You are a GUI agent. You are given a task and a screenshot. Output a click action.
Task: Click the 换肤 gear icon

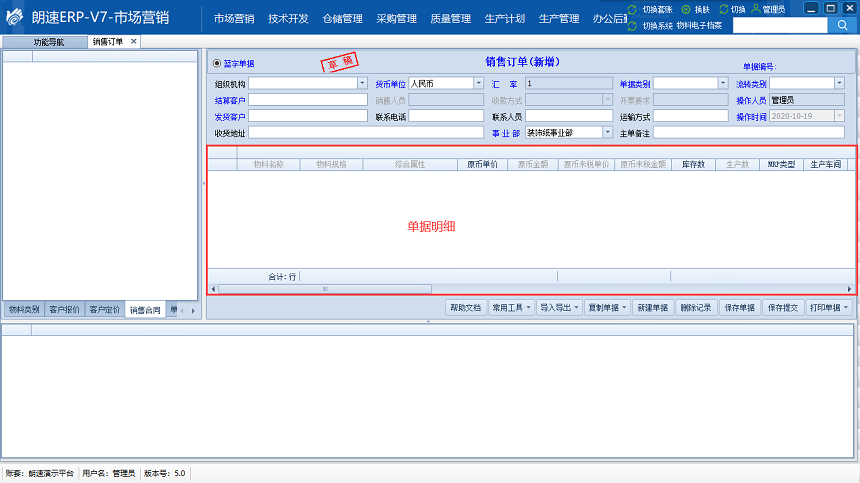click(x=686, y=9)
